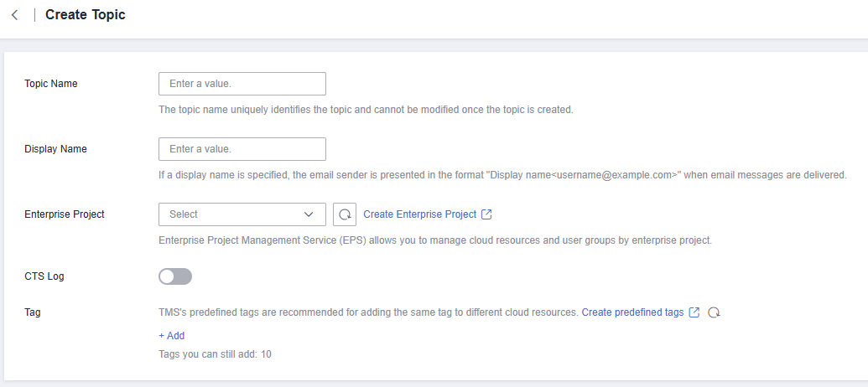Click the Display Name field label
Screen dimensions: 868x387
point(55,149)
